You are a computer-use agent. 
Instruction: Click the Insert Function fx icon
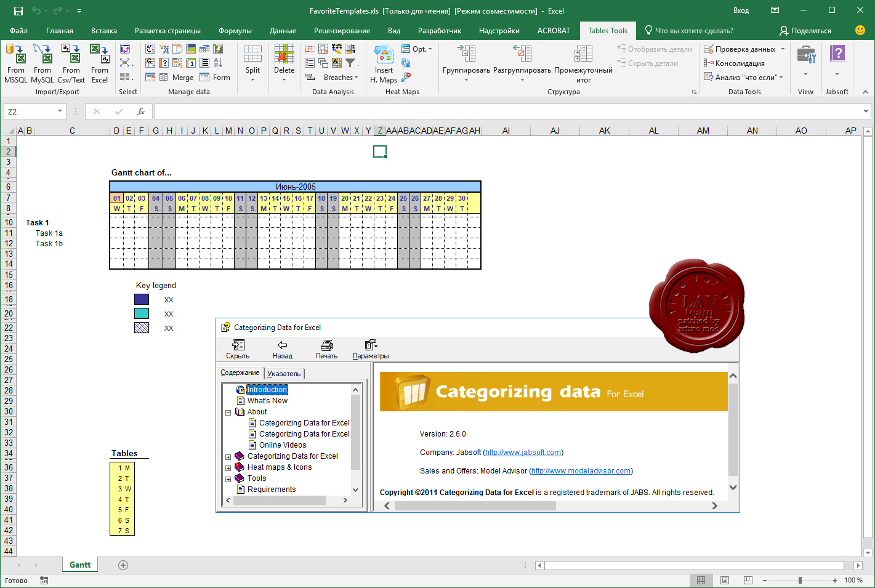[141, 111]
